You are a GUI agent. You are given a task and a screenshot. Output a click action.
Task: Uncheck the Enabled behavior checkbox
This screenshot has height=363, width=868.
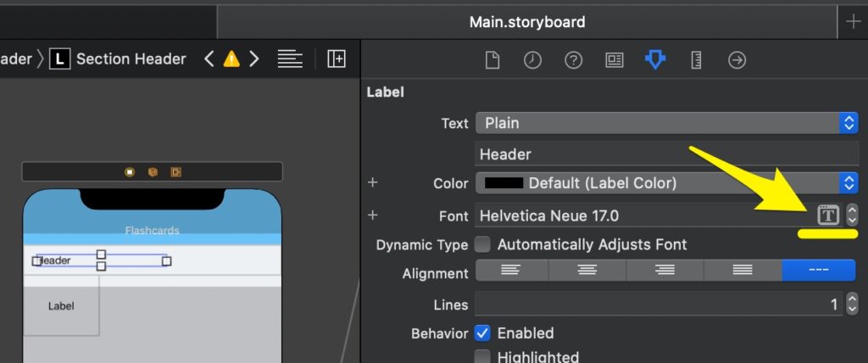coord(482,333)
